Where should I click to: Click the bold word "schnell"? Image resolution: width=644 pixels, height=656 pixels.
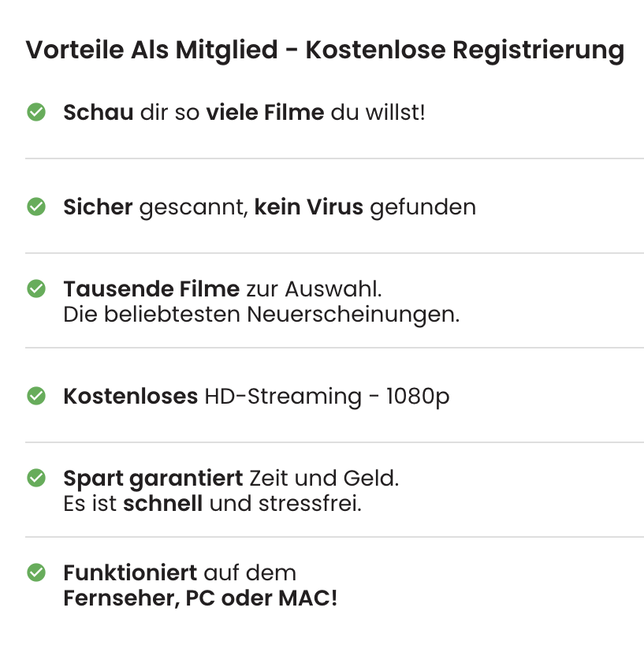pyautogui.click(x=162, y=503)
